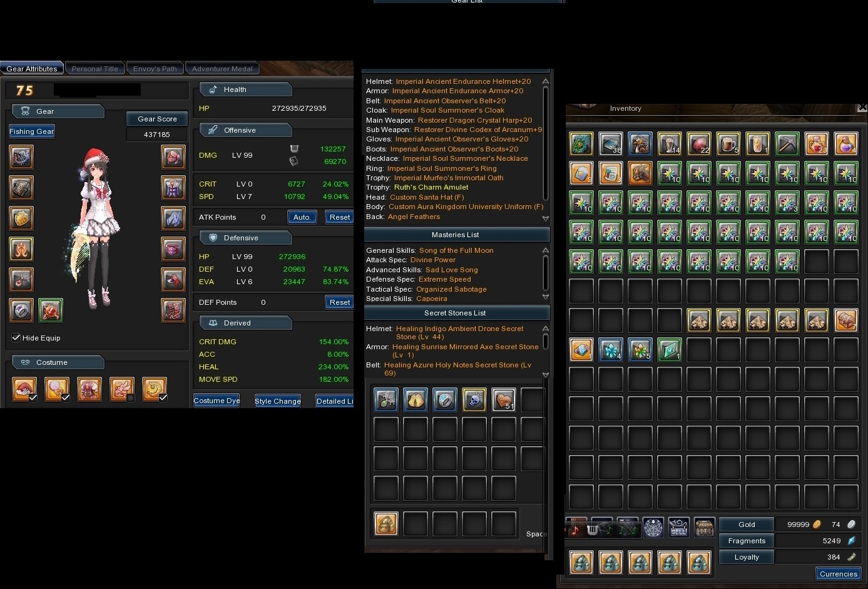Select the skull item in the bag

474,400
